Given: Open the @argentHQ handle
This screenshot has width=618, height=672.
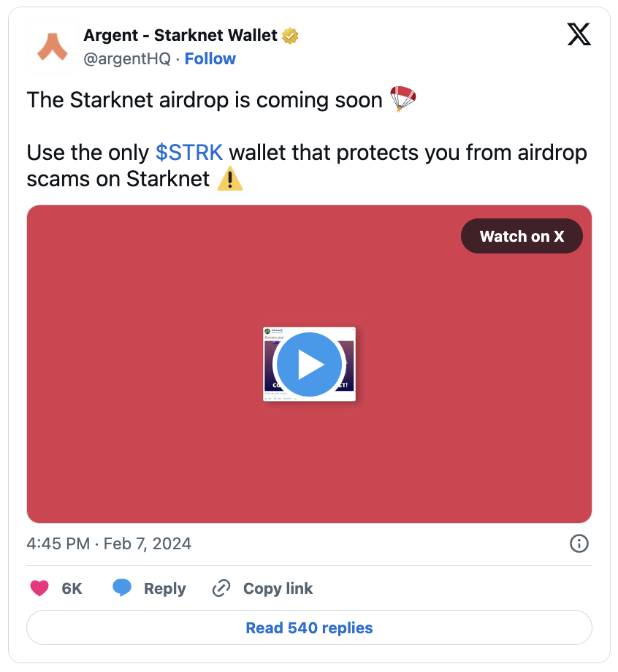Looking at the screenshot, I should (x=127, y=58).
